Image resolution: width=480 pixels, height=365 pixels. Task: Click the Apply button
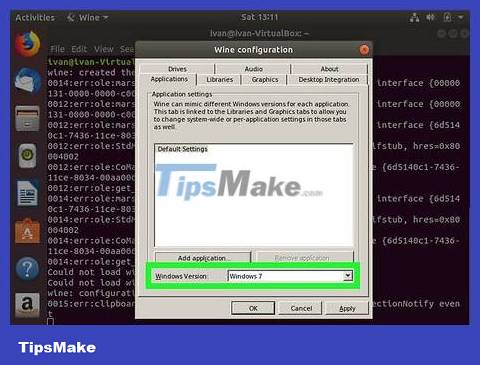coord(347,308)
